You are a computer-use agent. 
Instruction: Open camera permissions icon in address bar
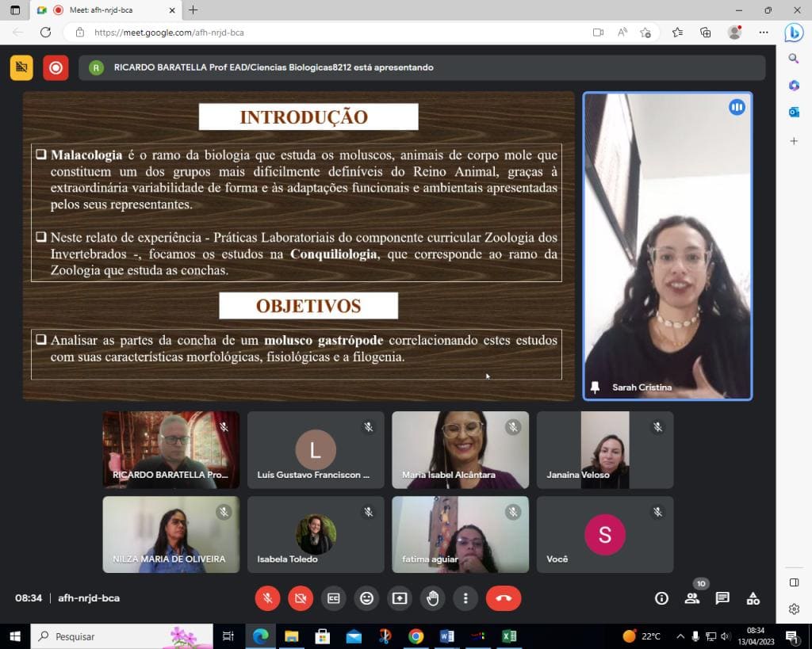598,32
